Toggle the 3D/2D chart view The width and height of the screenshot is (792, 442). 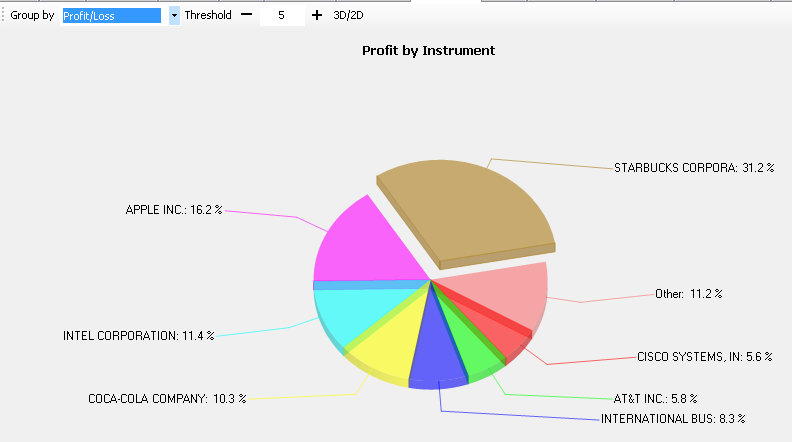[348, 16]
